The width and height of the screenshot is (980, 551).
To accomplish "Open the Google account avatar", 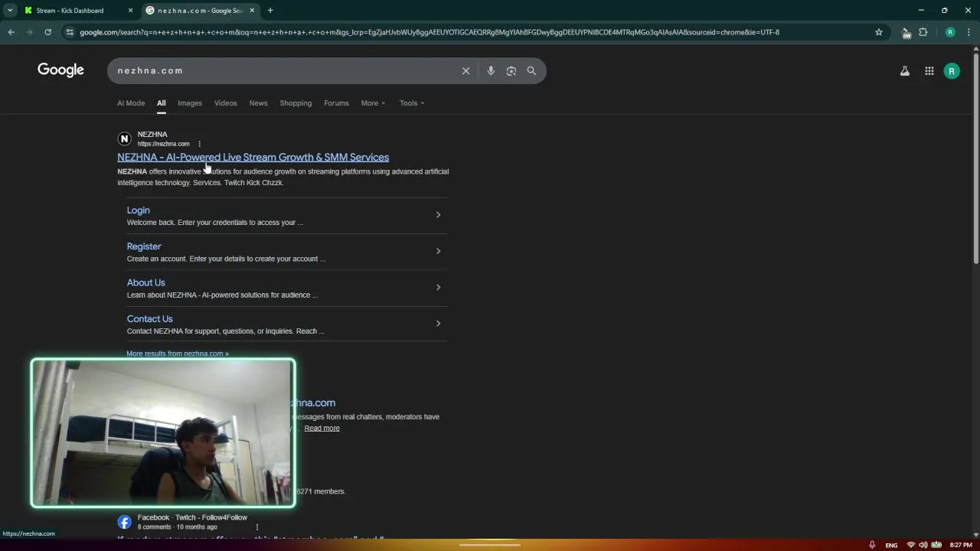I will point(952,71).
